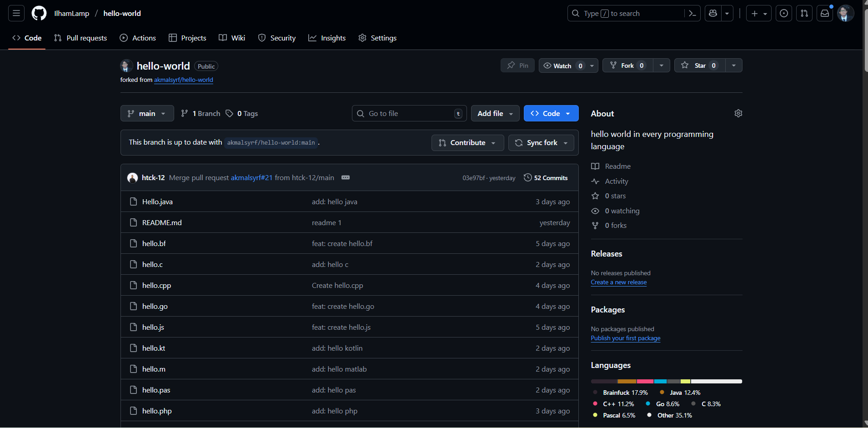Click the Go to file search field
This screenshot has height=428, width=868.
408,113
